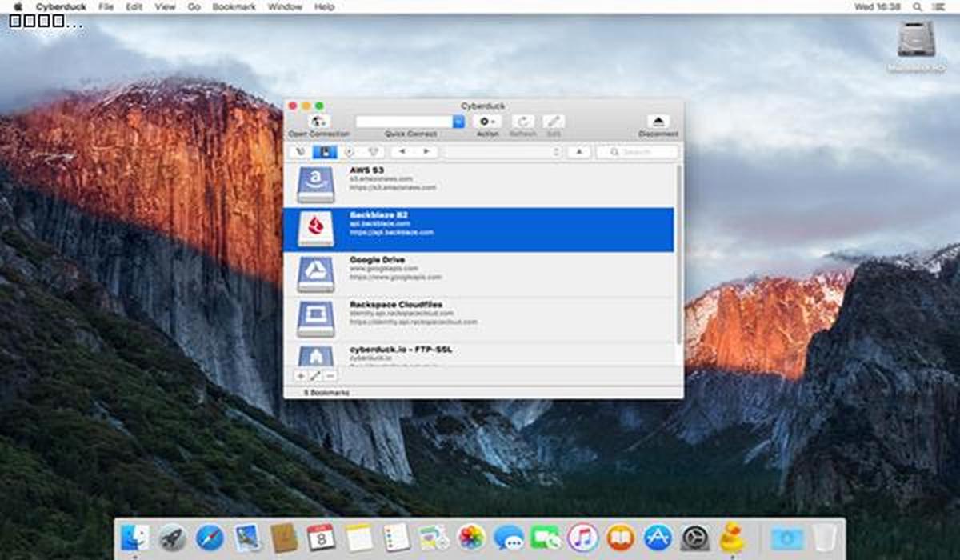Click the Refresh toolbar icon
Image resolution: width=960 pixels, height=560 pixels.
pyautogui.click(x=522, y=121)
